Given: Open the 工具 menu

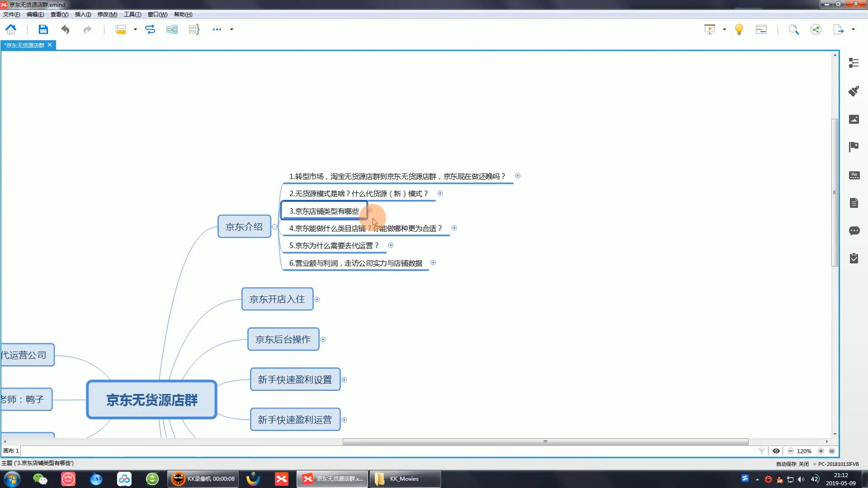Looking at the screenshot, I should [132, 14].
